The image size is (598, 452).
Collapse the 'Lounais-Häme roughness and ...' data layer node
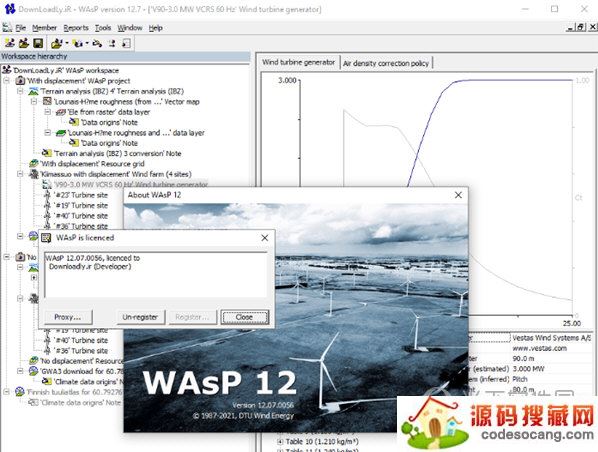(47, 133)
